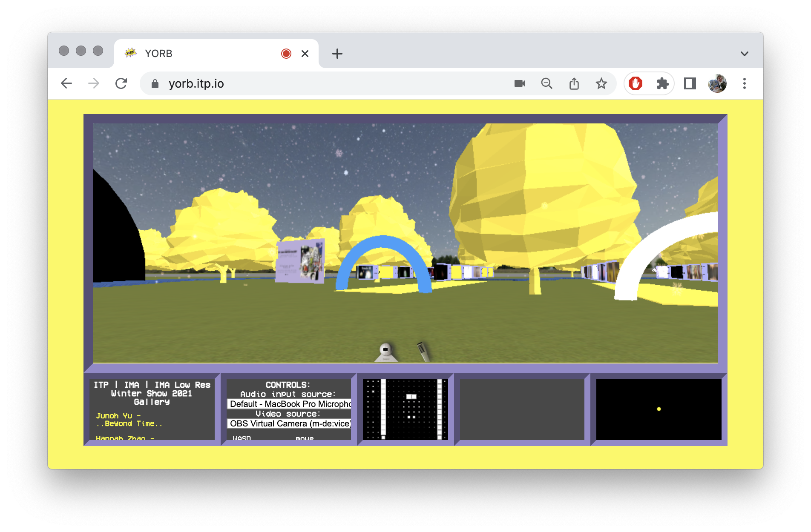Click the recording indicator on YORB tab
Image resolution: width=811 pixels, height=532 pixels.
pos(286,54)
